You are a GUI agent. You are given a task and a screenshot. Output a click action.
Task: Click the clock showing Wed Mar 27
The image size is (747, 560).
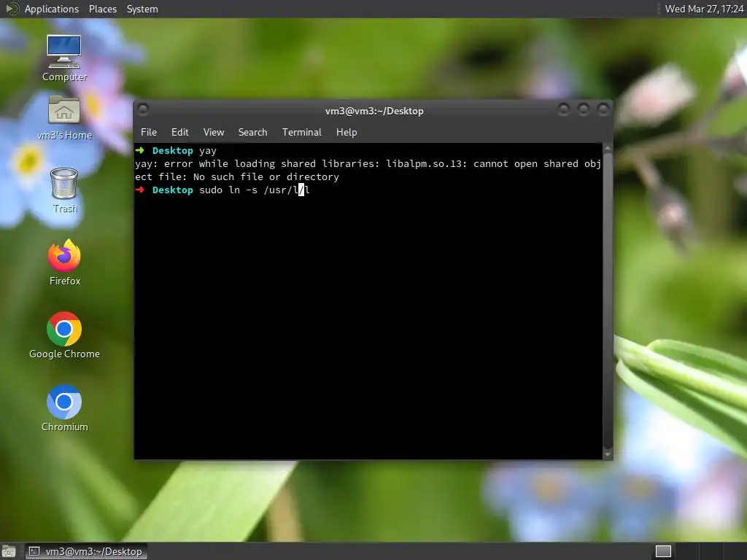tap(704, 9)
